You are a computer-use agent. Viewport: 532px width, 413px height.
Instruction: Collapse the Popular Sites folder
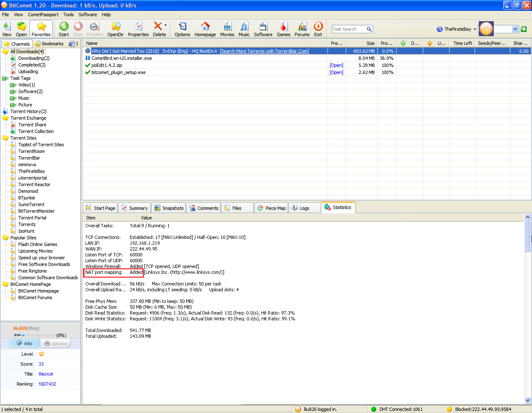[x=5, y=238]
